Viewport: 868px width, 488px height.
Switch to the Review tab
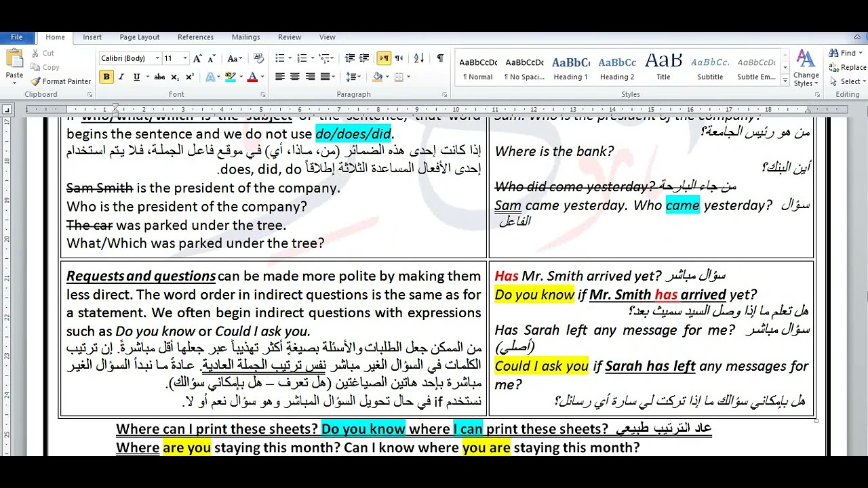(x=290, y=37)
